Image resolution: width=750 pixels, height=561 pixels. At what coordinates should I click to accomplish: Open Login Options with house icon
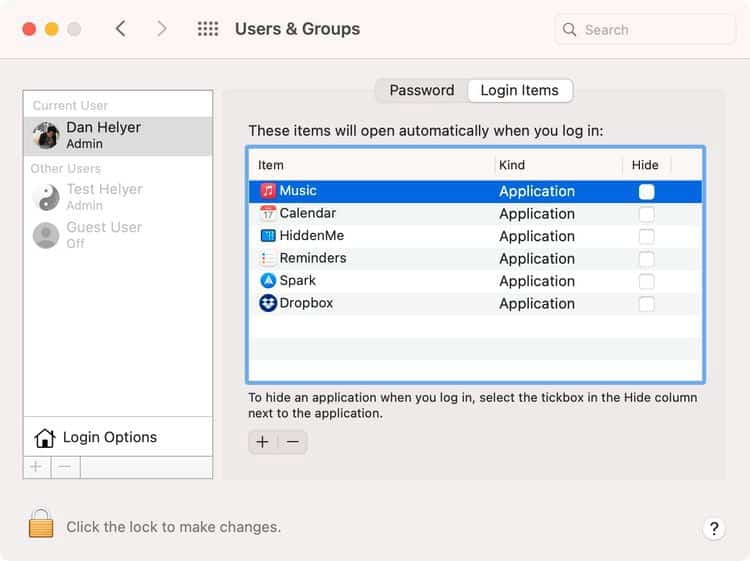click(44, 438)
